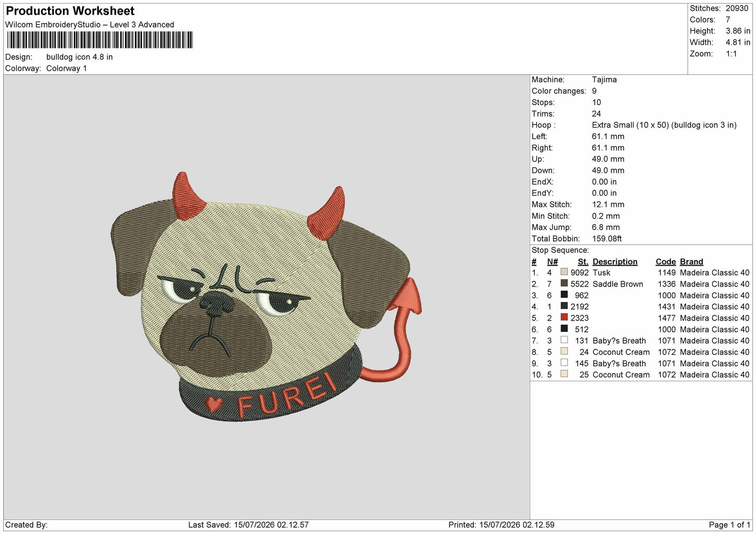Viewport: 756px width, 534px height.
Task: Click the Max Stitch value 12.1 mm
Action: pyautogui.click(x=608, y=204)
